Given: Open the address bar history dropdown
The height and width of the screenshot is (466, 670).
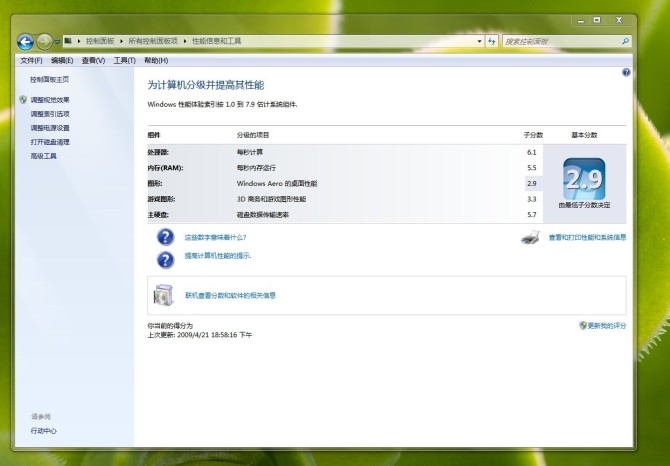Looking at the screenshot, I should coord(479,41).
